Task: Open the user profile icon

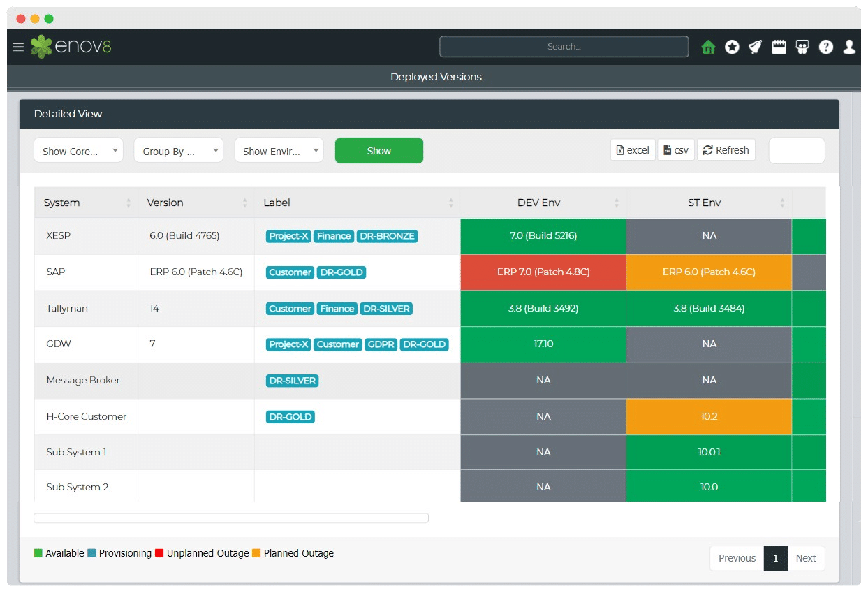Action: click(x=849, y=47)
